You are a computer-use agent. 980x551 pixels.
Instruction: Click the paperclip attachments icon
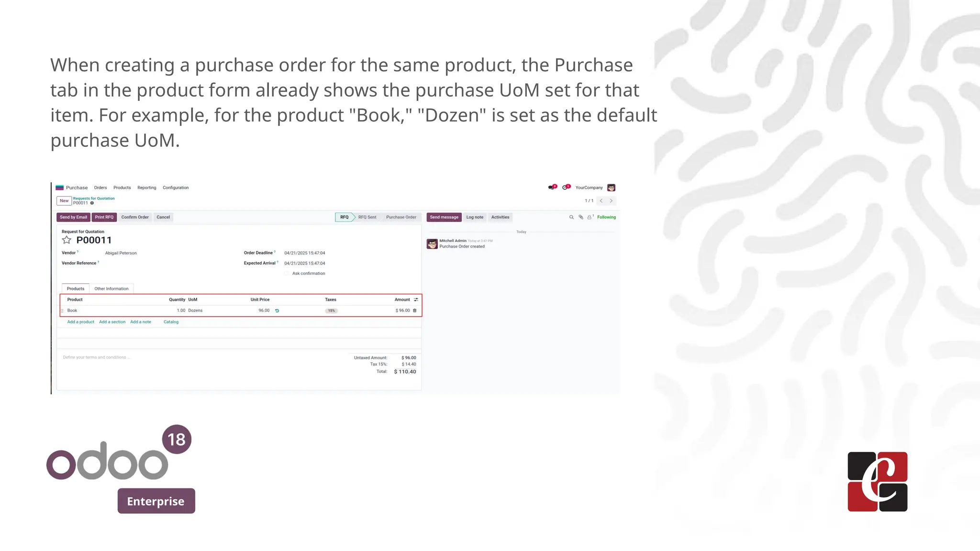[x=581, y=217]
